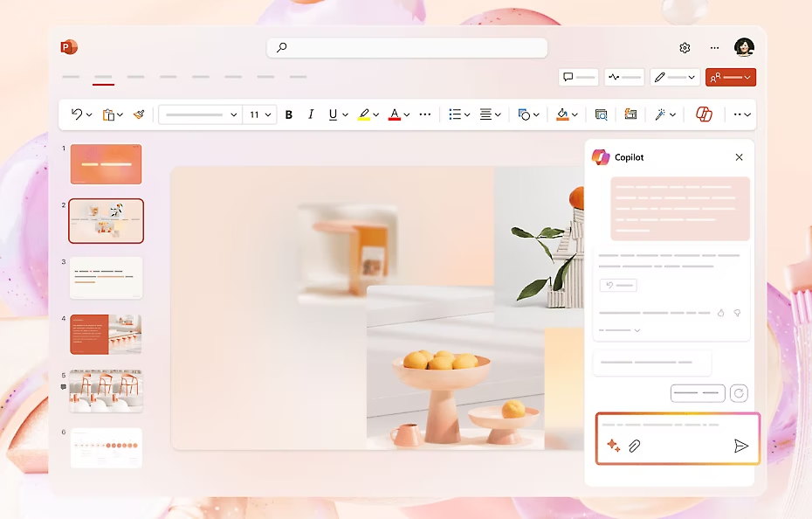Select the fruit bowl image on the slide
The image size is (812, 519).
(x=456, y=367)
